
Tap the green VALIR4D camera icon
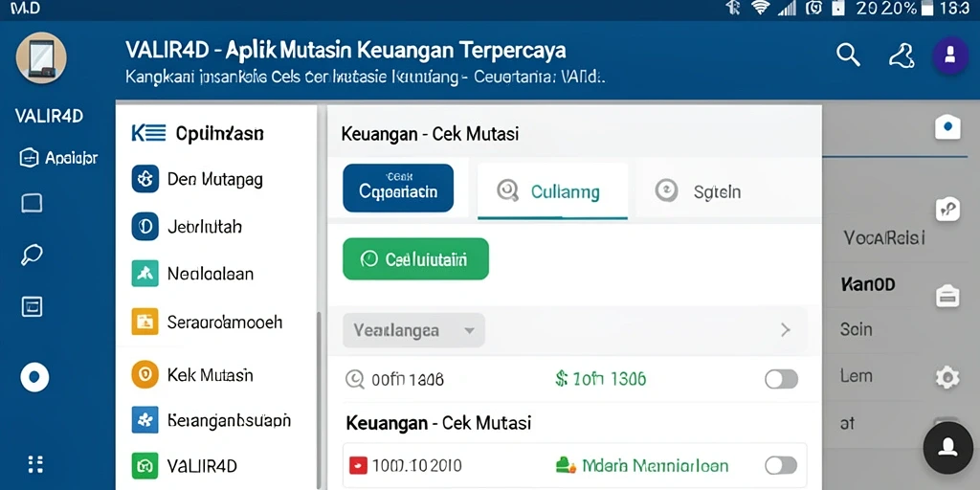145,466
